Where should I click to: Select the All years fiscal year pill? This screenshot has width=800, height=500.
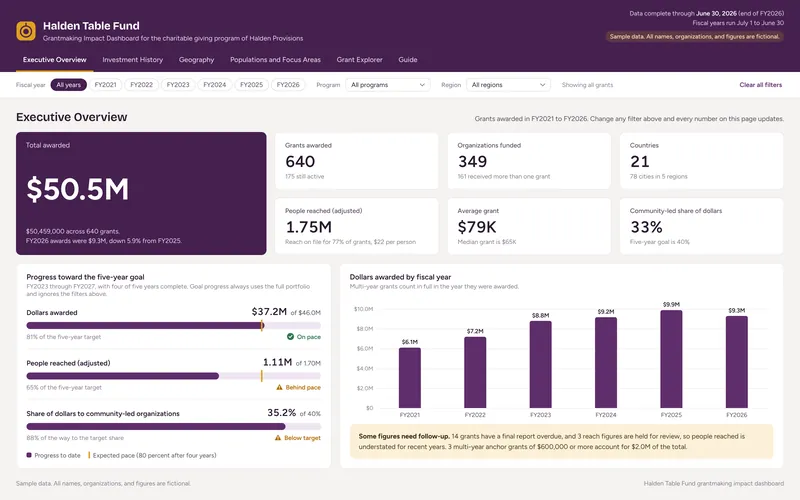68,85
